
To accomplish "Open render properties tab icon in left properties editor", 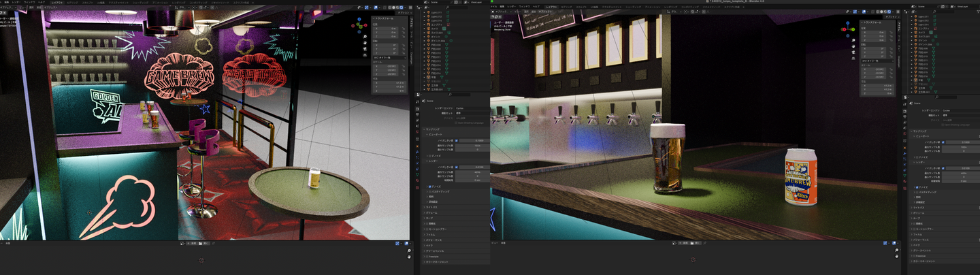I will (416, 109).
